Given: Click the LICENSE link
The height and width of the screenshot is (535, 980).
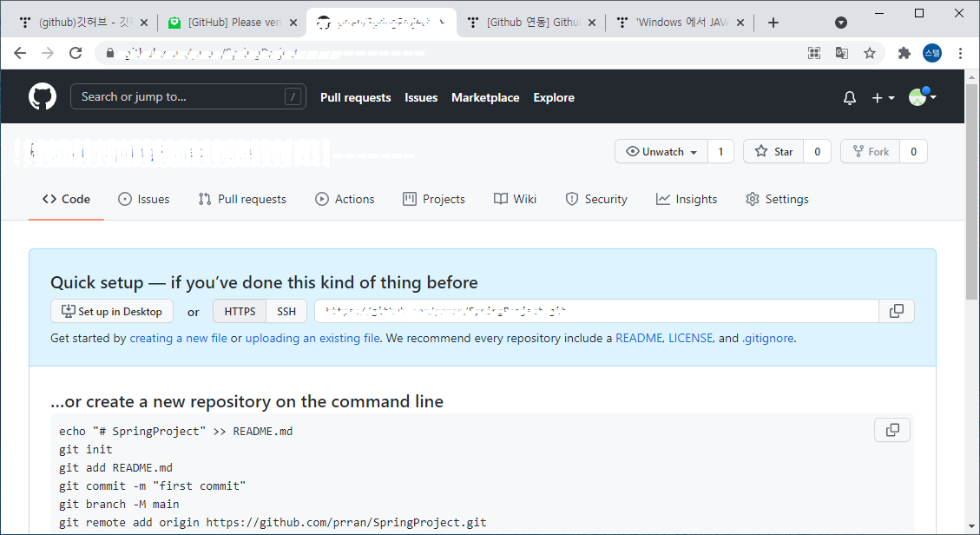Looking at the screenshot, I should click(x=691, y=338).
